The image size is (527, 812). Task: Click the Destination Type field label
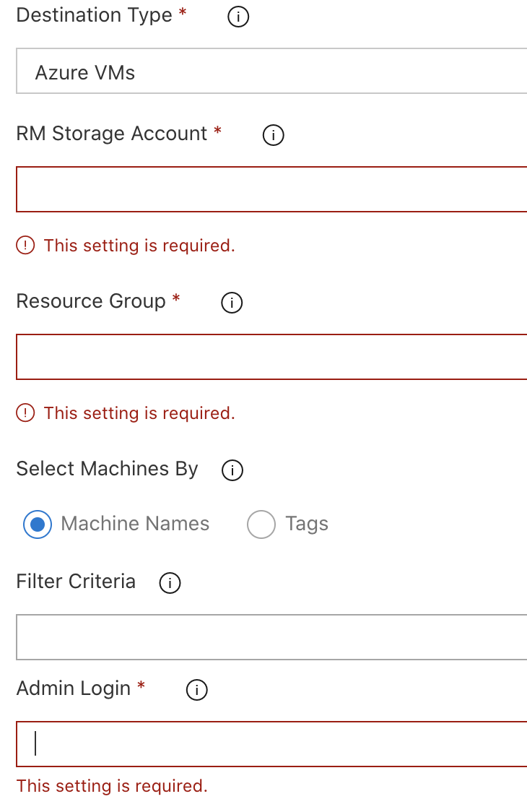coord(94,14)
